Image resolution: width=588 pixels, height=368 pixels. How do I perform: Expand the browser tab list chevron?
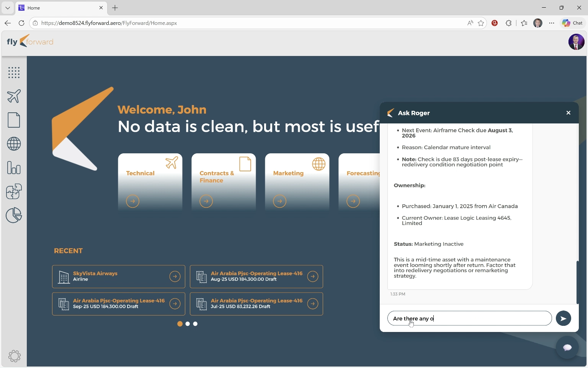(8, 8)
